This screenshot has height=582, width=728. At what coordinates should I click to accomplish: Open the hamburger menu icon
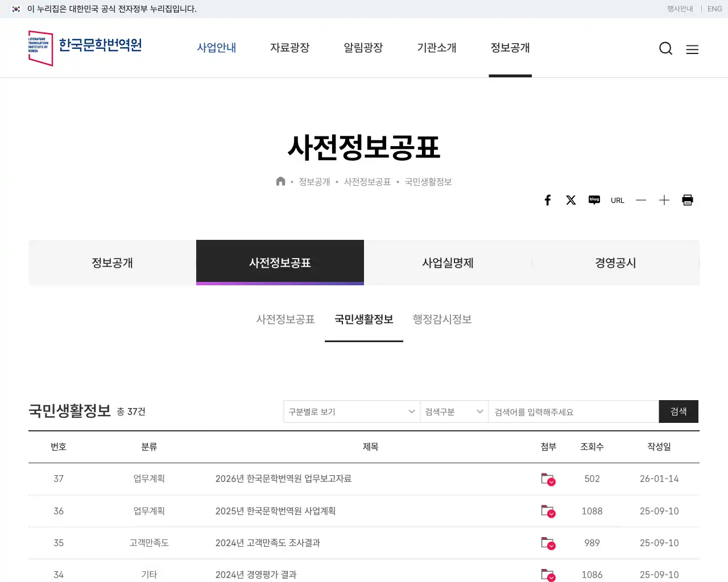pos(692,49)
